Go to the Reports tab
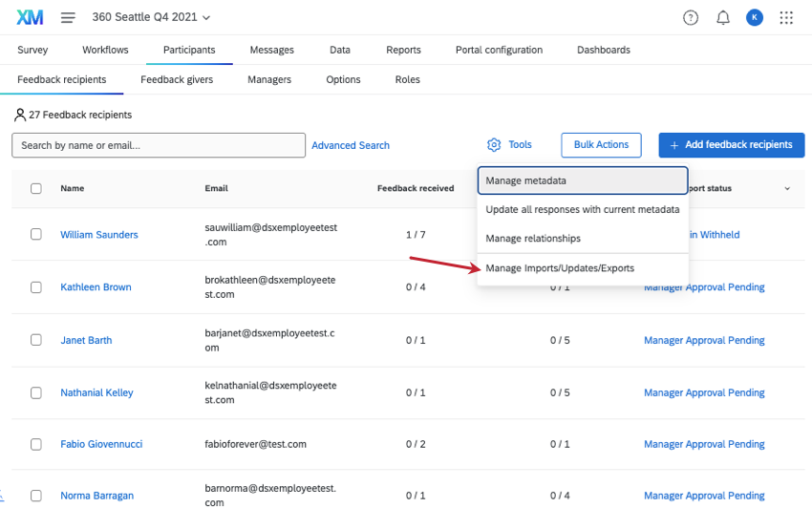This screenshot has height=508, width=812. point(403,50)
